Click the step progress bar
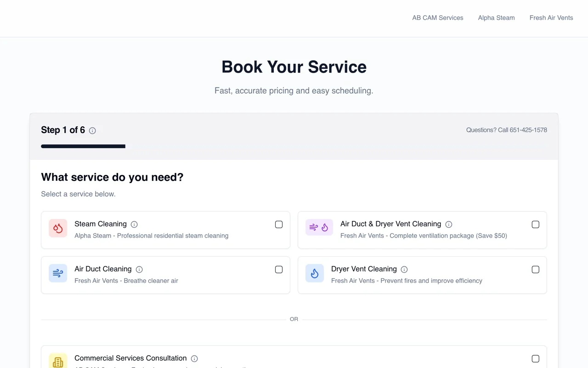This screenshot has width=588, height=368. (294, 146)
